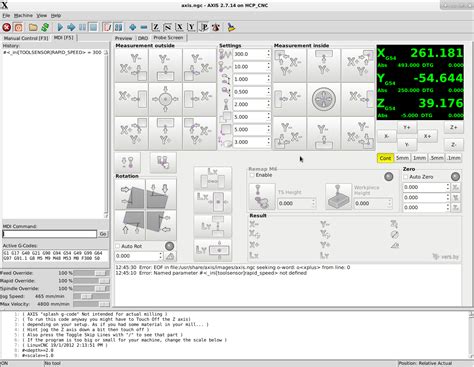Viewport: 474px width, 367px height.
Task: Switch to Manual Control [F3] tab
Action: pyautogui.click(x=26, y=38)
